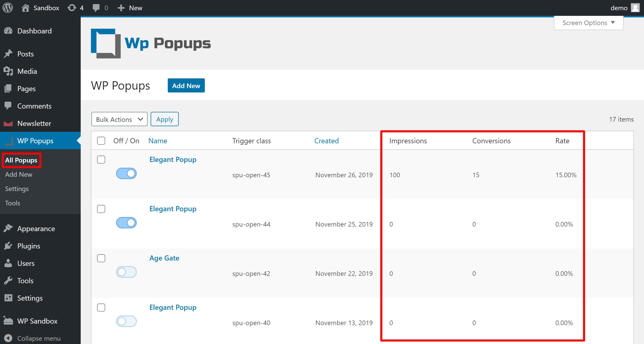Click the Posts pushpin icon

8,54
